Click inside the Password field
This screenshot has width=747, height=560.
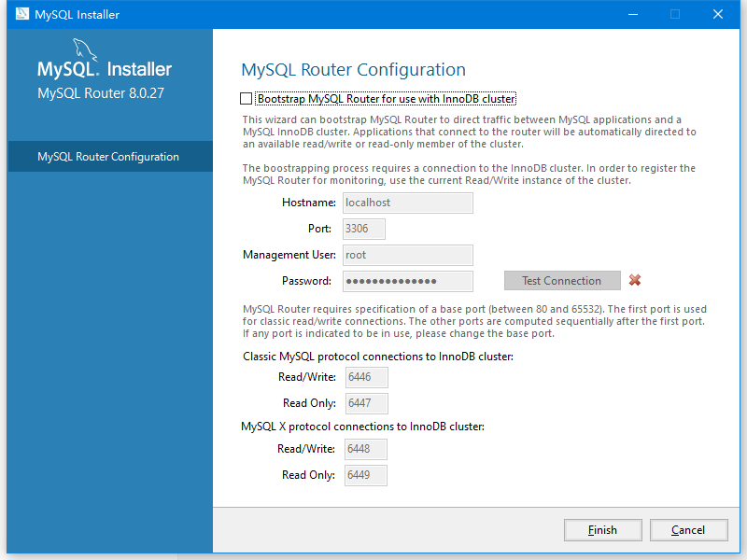tap(408, 282)
